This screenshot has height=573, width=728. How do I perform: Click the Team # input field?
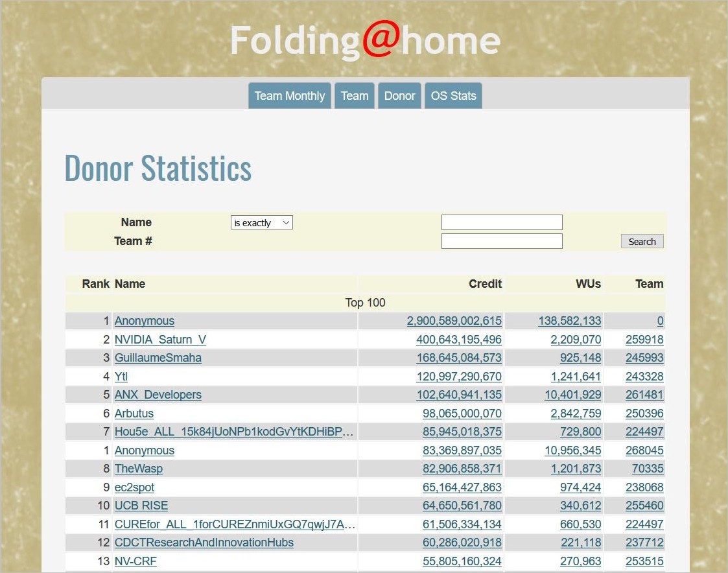(501, 241)
